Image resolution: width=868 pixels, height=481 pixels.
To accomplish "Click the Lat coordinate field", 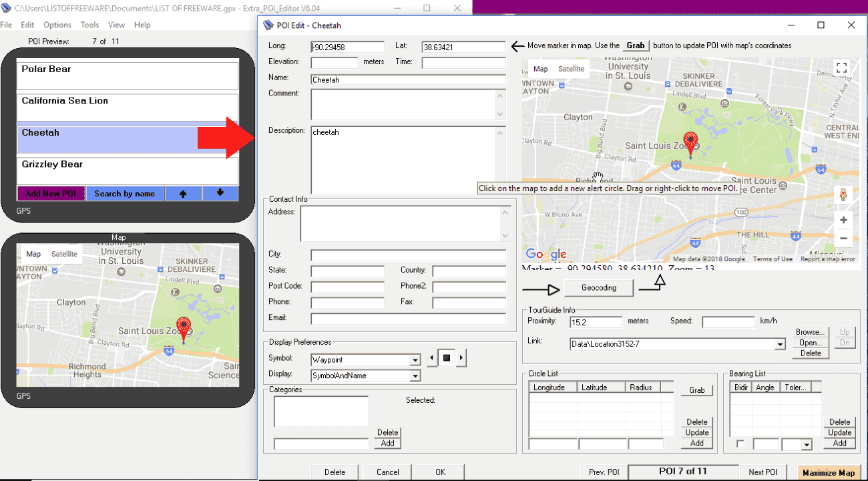I will coord(463,47).
